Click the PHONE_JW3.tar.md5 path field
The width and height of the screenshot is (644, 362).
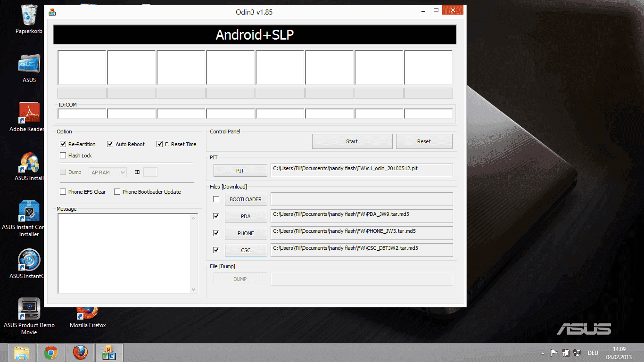click(362, 233)
